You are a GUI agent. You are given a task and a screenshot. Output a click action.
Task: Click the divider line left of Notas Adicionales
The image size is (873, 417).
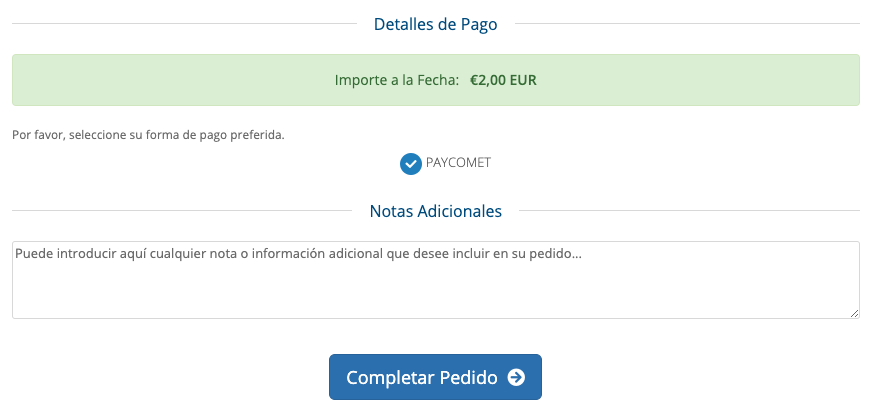[x=182, y=210]
